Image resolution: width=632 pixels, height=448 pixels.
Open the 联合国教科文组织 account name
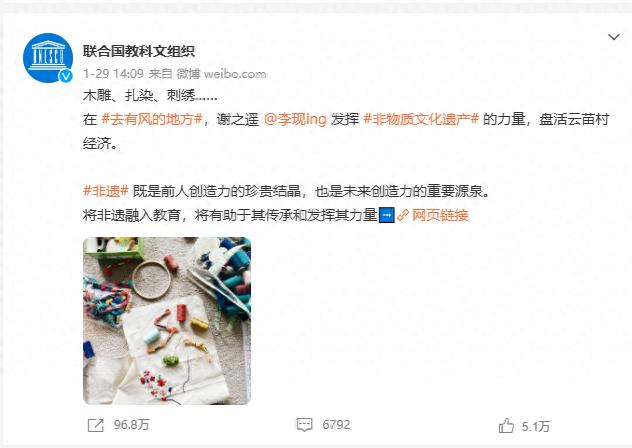point(139,51)
